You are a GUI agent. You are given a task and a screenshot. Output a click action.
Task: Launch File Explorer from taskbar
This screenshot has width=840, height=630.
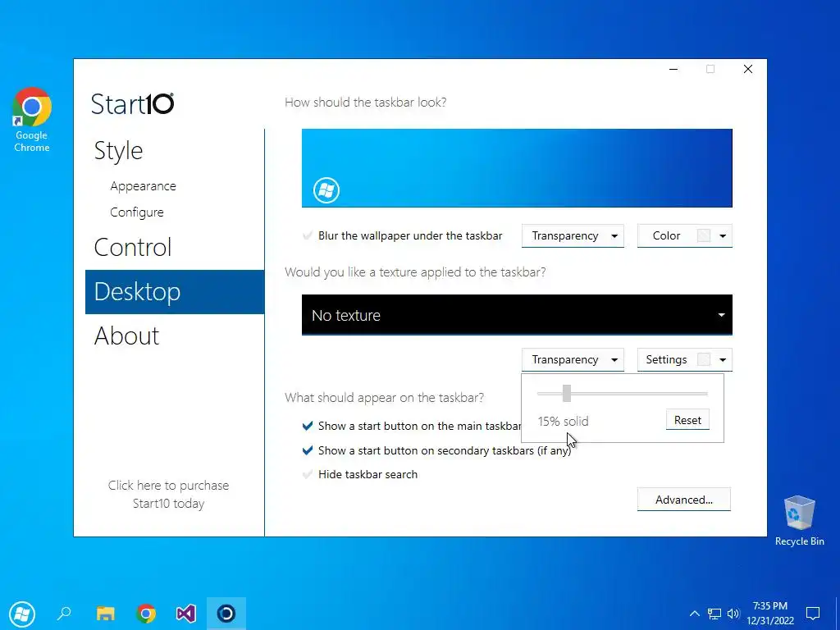[x=106, y=613]
